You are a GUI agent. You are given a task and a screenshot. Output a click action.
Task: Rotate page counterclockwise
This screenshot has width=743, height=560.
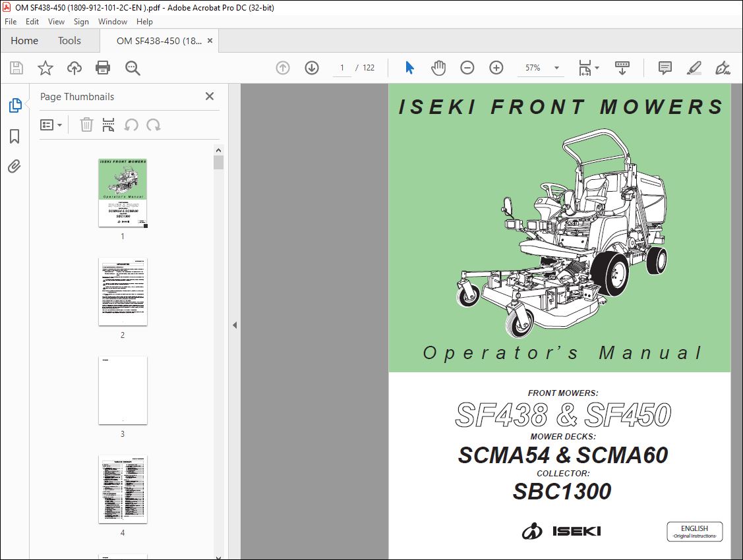pyautogui.click(x=131, y=125)
